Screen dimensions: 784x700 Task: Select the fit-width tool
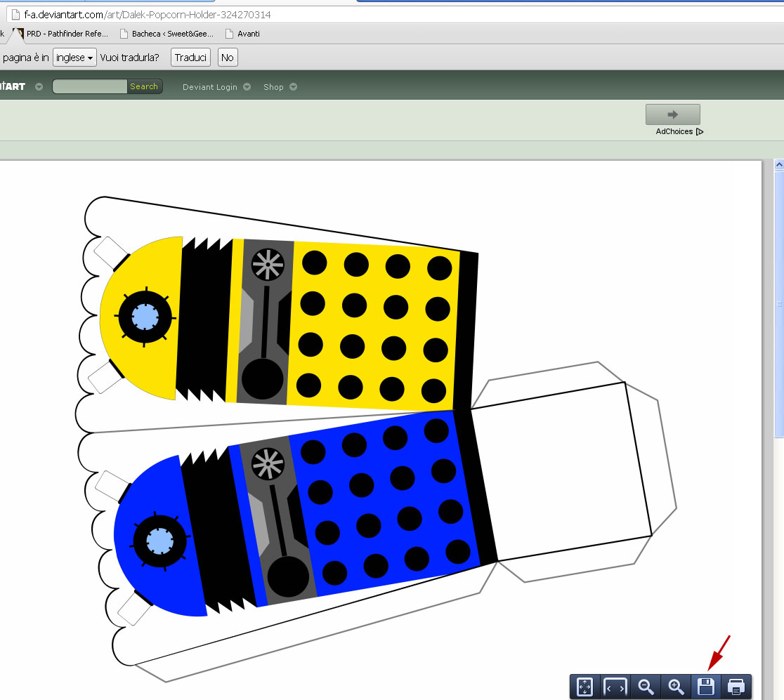click(615, 687)
